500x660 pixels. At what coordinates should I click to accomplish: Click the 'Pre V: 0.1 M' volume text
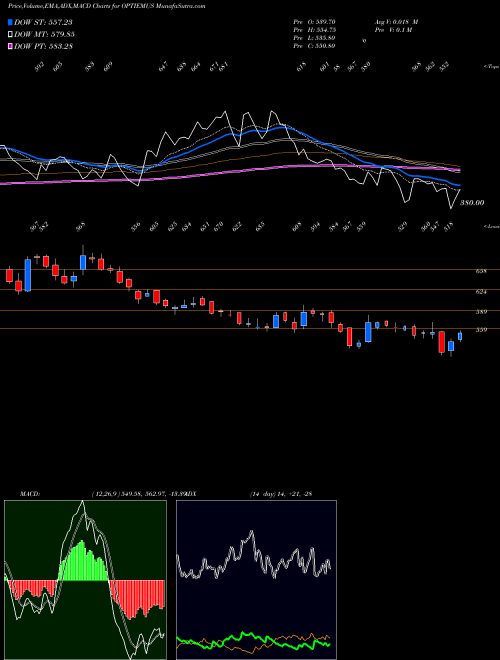[x=392, y=30]
